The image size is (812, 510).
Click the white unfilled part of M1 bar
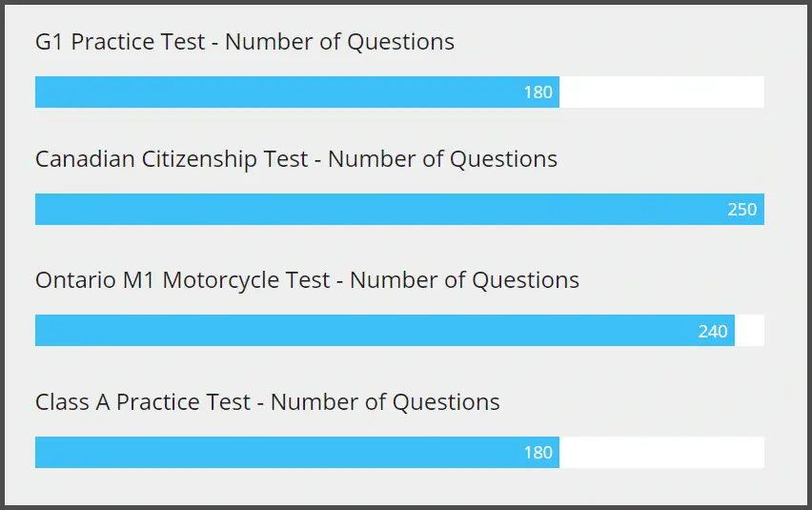tap(749, 331)
